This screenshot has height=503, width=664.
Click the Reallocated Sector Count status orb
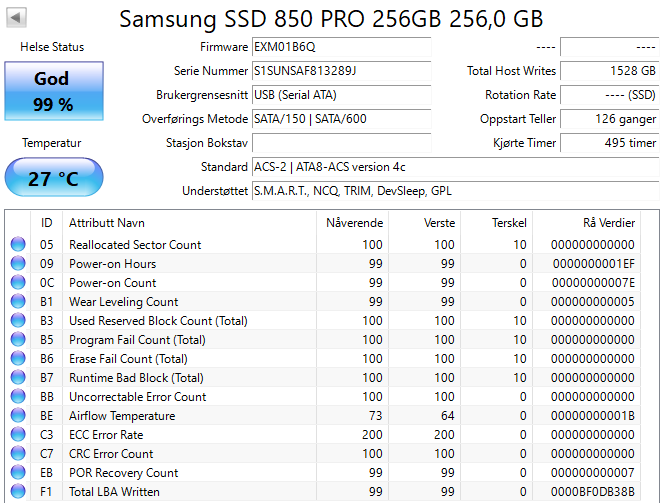pyautogui.click(x=18, y=244)
